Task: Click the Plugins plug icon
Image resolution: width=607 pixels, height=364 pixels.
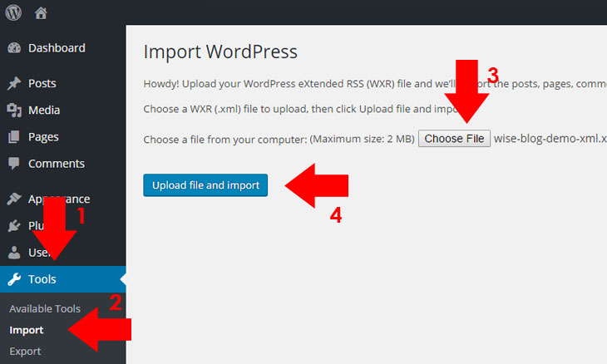Action: (x=14, y=225)
